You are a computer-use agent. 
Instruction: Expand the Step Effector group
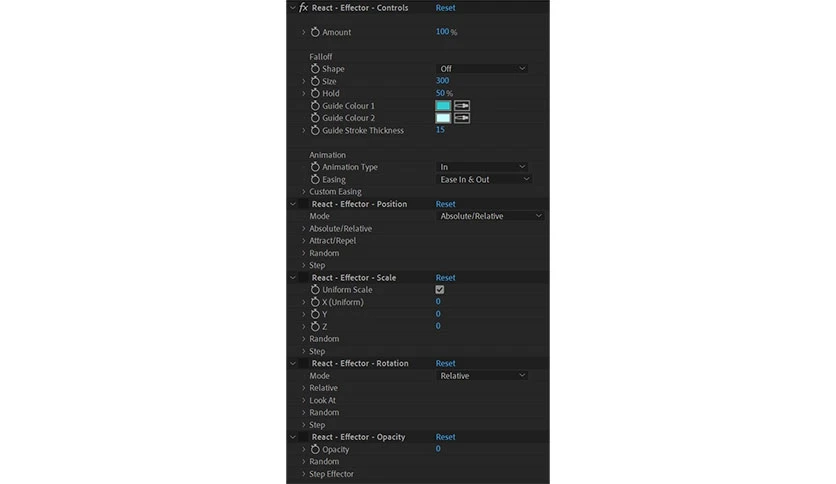click(304, 474)
